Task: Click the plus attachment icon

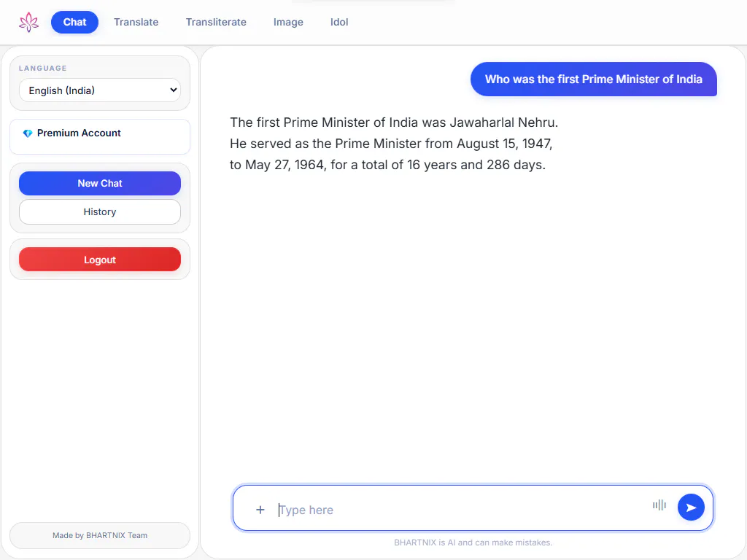Action: point(260,510)
